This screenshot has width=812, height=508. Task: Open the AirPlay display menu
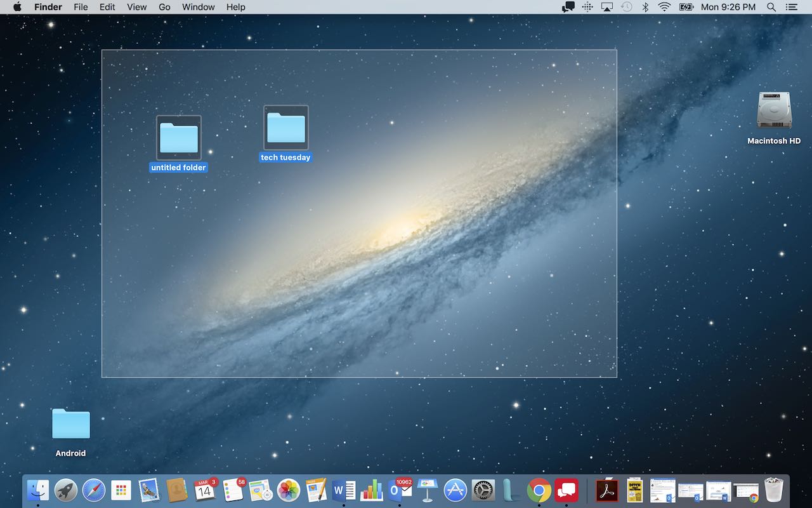(607, 7)
